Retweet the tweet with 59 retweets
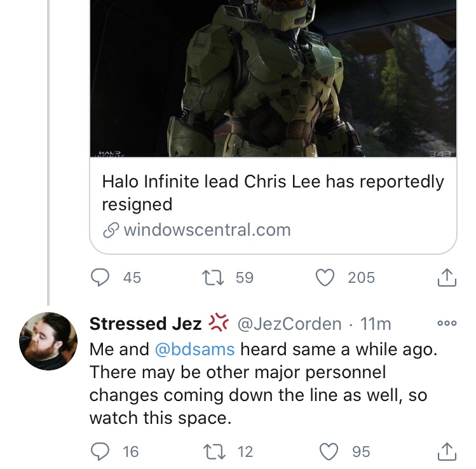The height and width of the screenshot is (469, 476). 213,278
